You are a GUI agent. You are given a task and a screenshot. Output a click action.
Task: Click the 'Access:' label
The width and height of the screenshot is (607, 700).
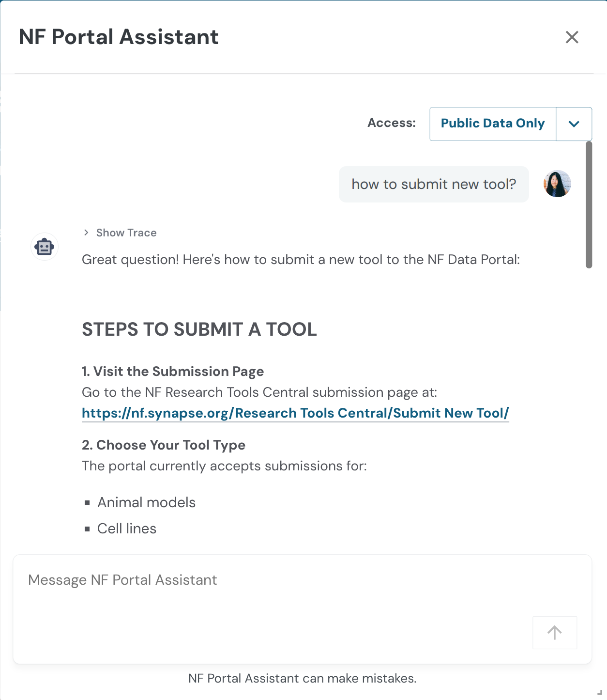tap(392, 123)
